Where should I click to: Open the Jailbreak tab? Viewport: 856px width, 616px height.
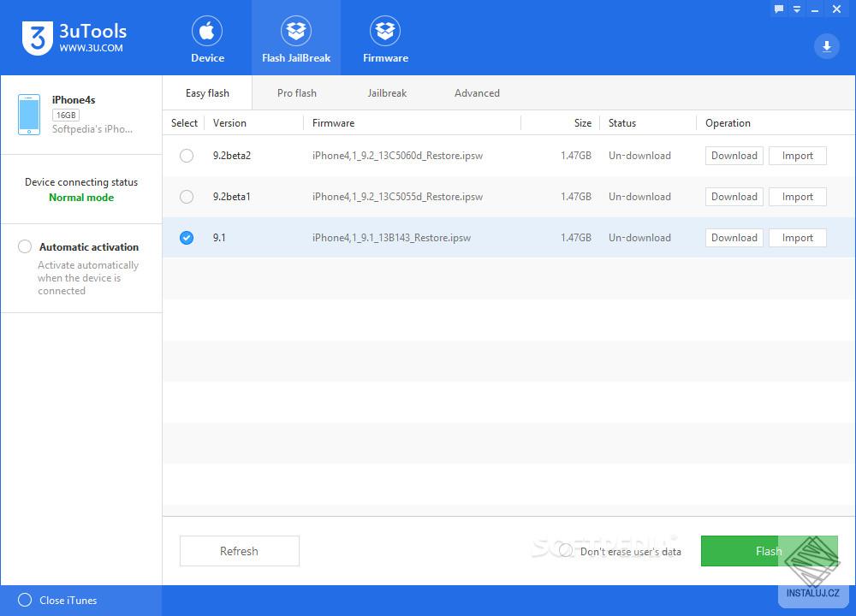pos(387,92)
